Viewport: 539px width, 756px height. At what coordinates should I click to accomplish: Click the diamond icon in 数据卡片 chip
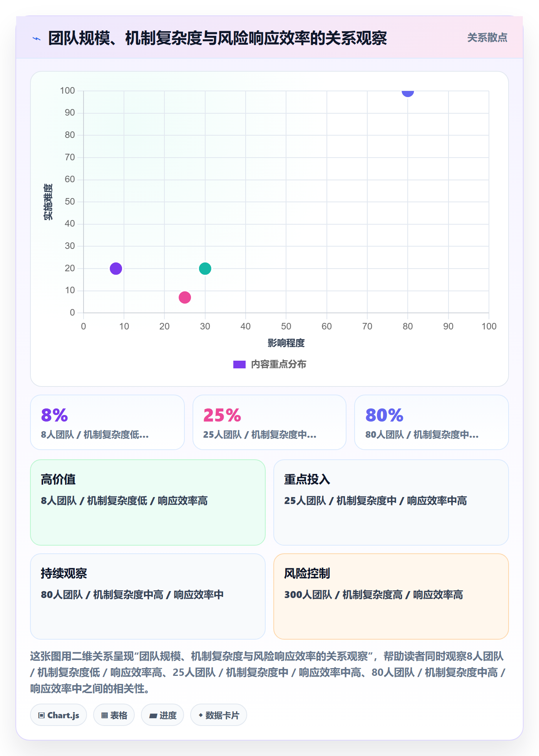pos(201,715)
